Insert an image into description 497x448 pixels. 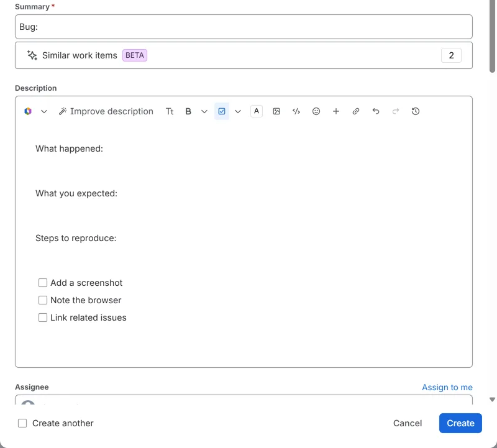tap(276, 111)
